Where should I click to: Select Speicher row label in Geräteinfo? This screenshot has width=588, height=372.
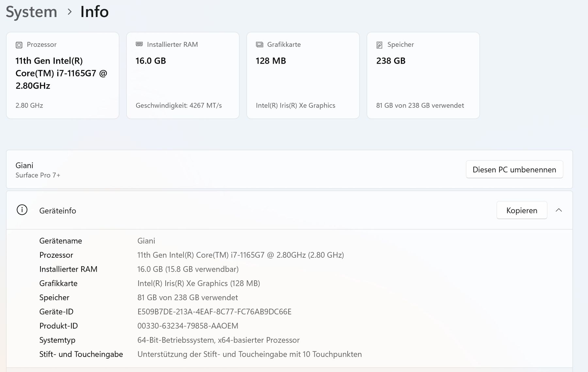click(x=54, y=298)
